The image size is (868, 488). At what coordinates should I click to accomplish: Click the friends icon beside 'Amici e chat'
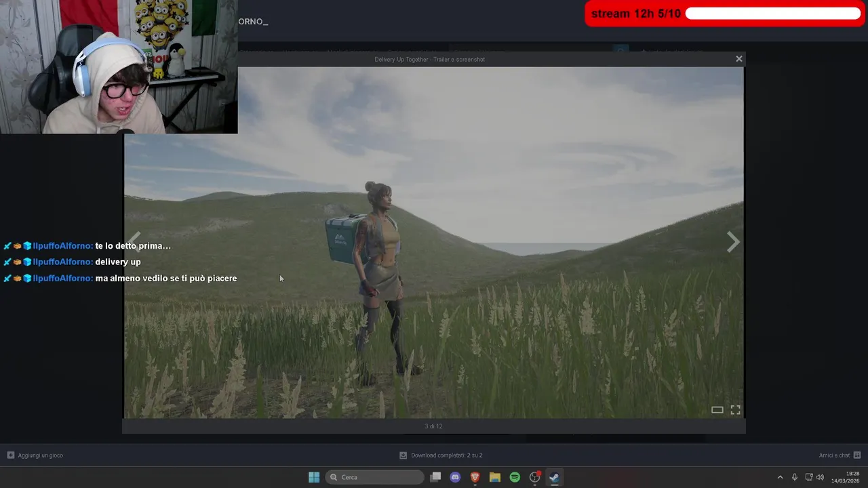point(857,455)
